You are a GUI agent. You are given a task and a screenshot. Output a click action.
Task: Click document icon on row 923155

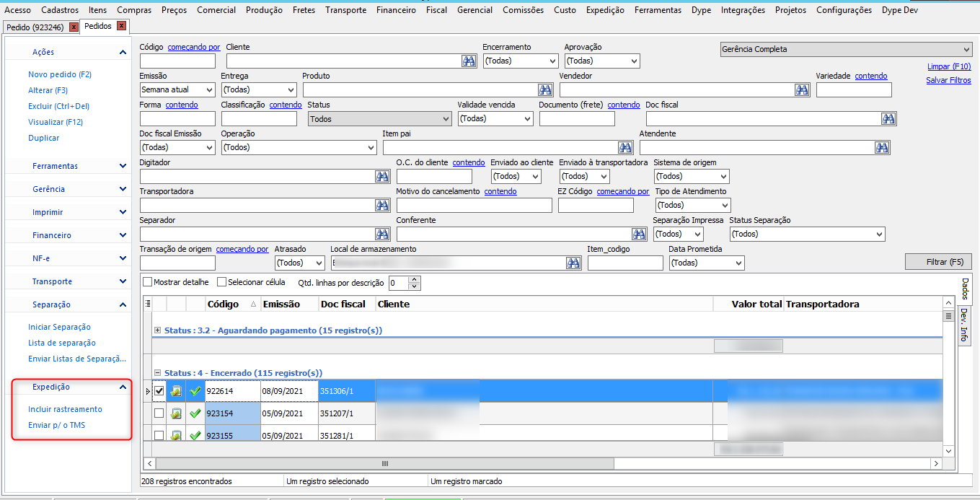pos(176,435)
